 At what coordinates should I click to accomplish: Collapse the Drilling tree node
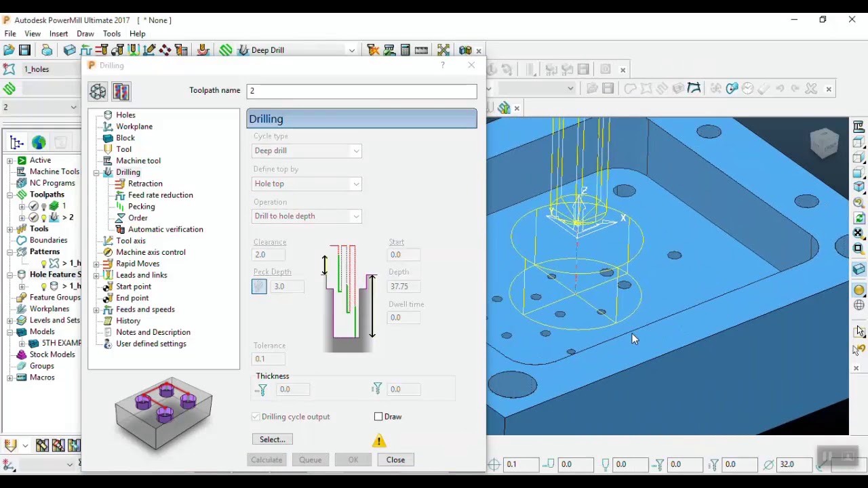96,172
